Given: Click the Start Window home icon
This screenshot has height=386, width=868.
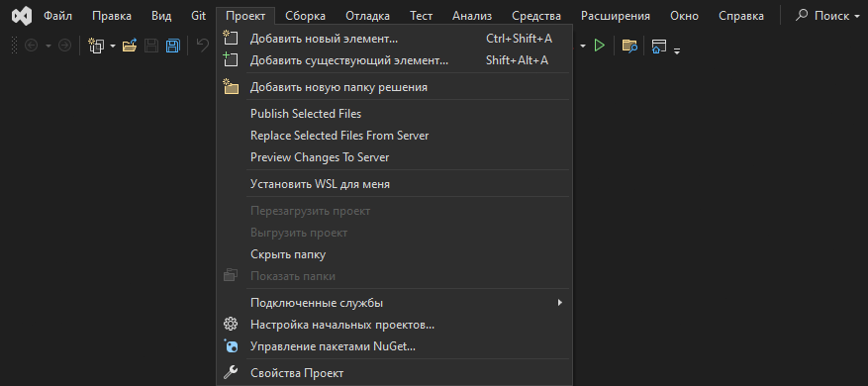Looking at the screenshot, I should point(659,47).
